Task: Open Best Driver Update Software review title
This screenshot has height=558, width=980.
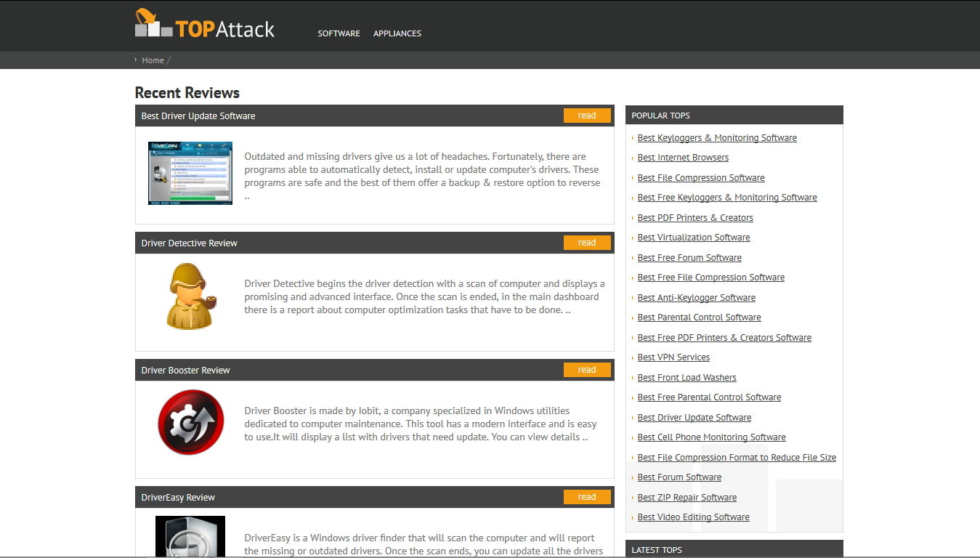Action: point(198,116)
